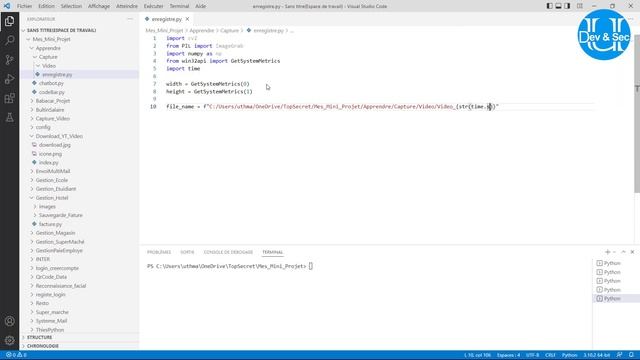
Task: Open the Search view icon
Action: 9,40
